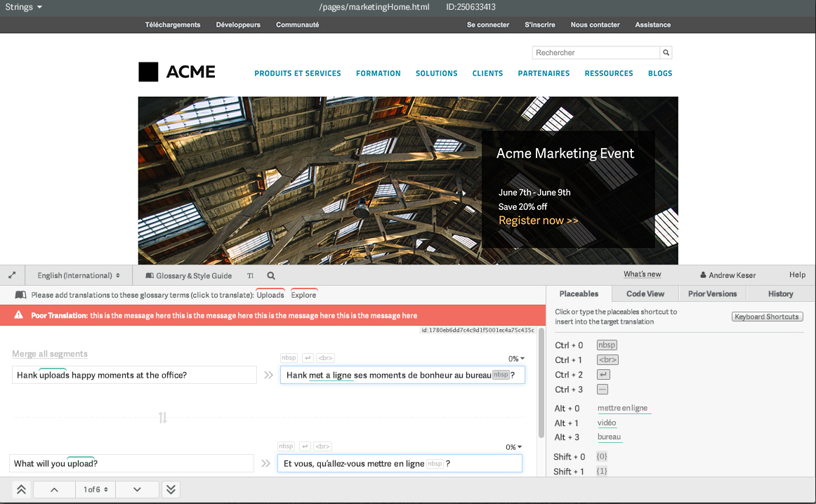Click nbsp button above Hank translation
Viewport: 816px width, 504px height.
289,358
